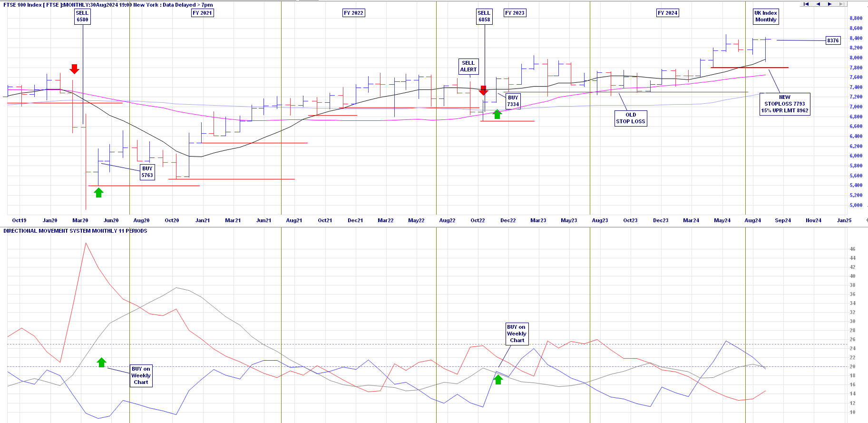
Task: Click the NEW STOPLOSS 7793 note
Action: coord(785,104)
